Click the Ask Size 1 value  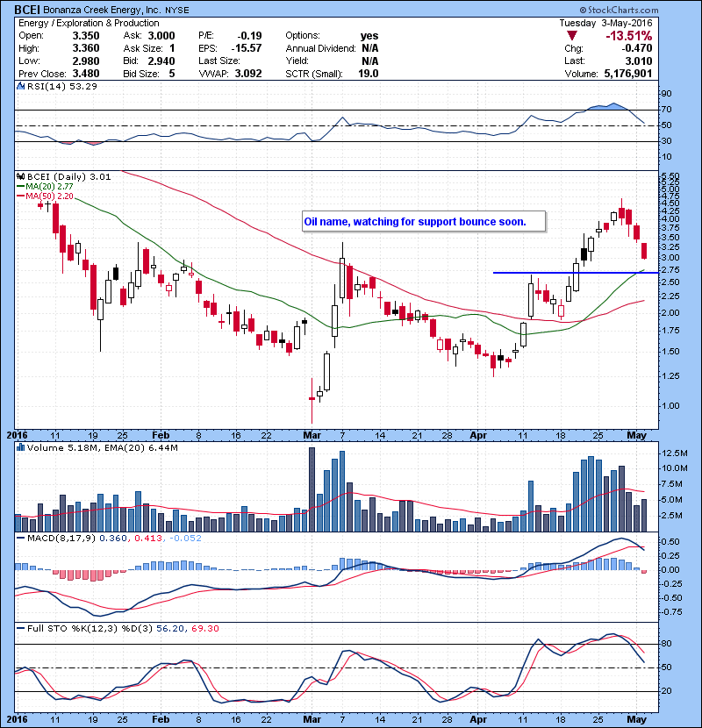[x=172, y=48]
